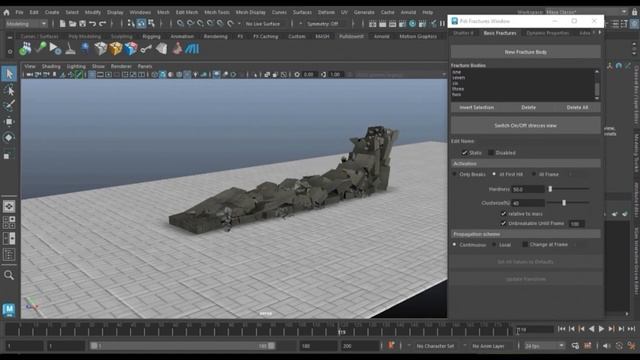Select the Only Breaks radio button
Viewport: 640px width, 360px height.
454,174
